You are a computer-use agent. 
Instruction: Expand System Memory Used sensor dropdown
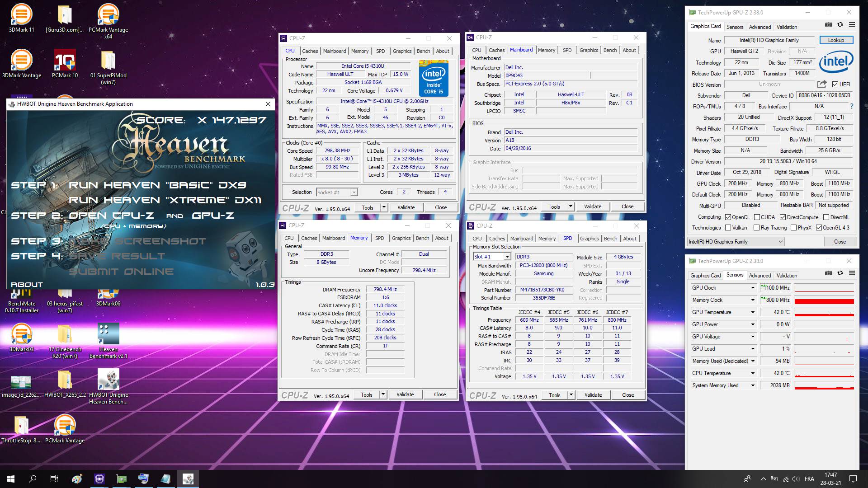(753, 385)
